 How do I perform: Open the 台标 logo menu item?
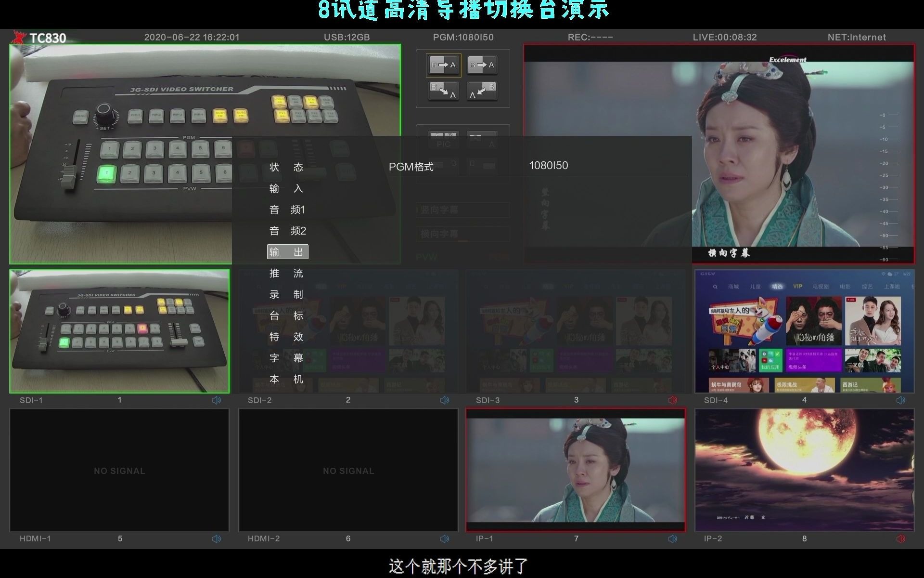287,315
